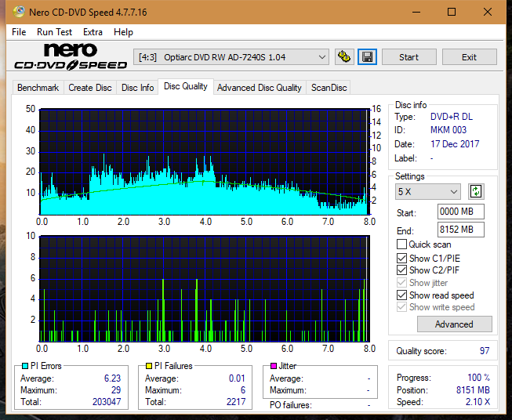Close the Nero CD-DVD Speed window

tap(488, 12)
